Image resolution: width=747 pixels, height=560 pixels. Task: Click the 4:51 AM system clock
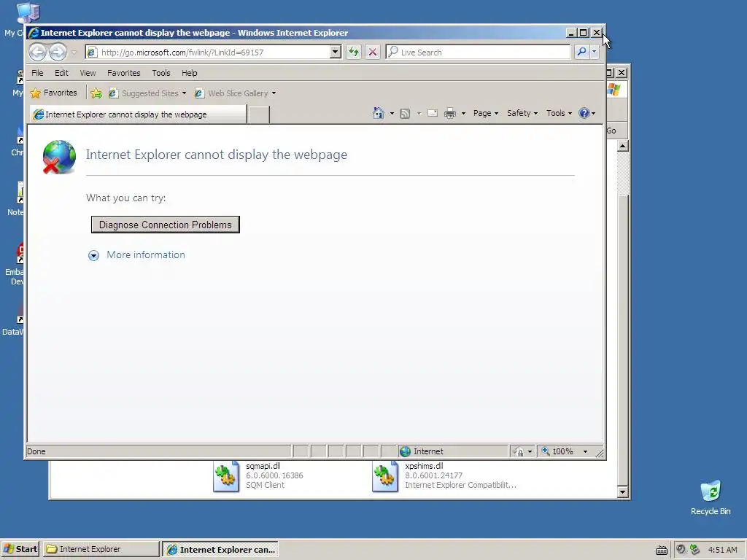[x=722, y=550]
